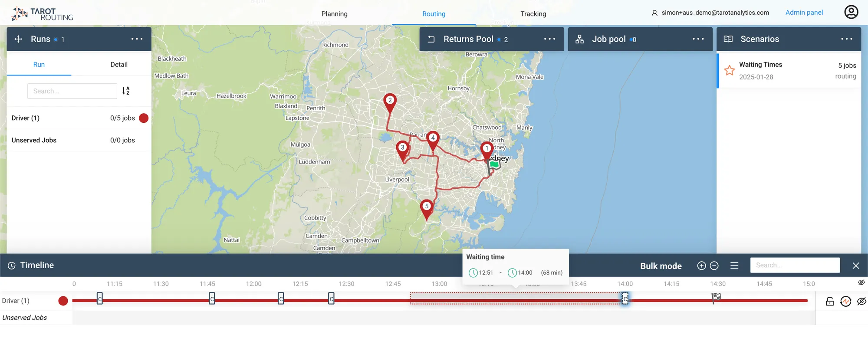
Task: Click the Bulk mode button
Action: pos(661,266)
